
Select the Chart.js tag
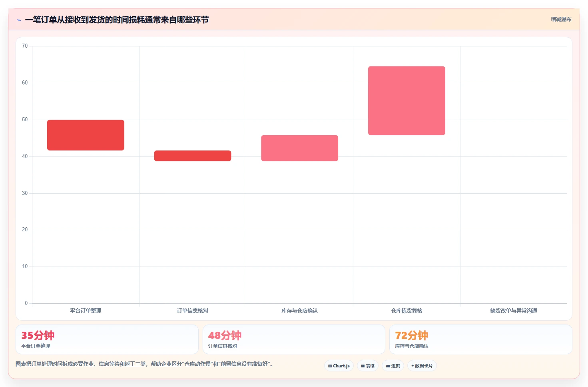click(339, 366)
